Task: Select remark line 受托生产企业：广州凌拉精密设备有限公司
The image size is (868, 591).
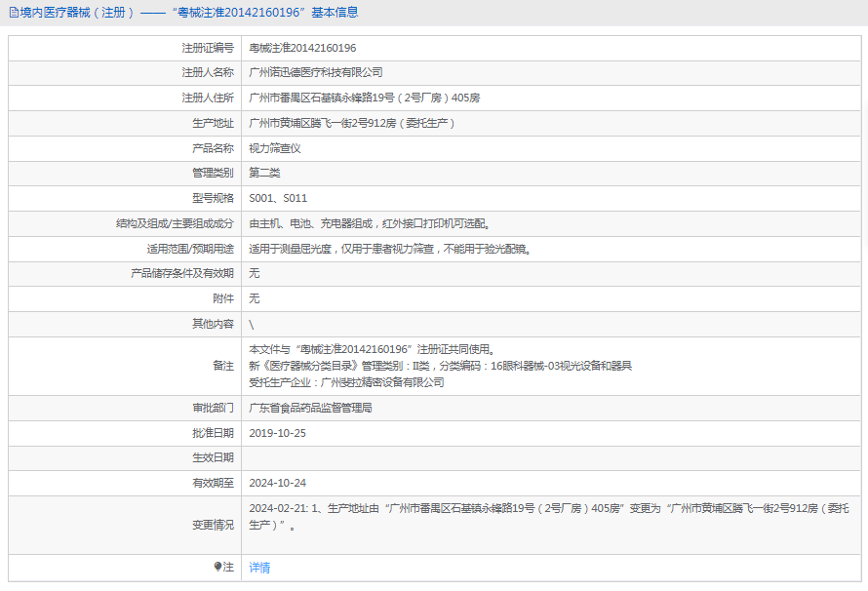Action: click(346, 382)
